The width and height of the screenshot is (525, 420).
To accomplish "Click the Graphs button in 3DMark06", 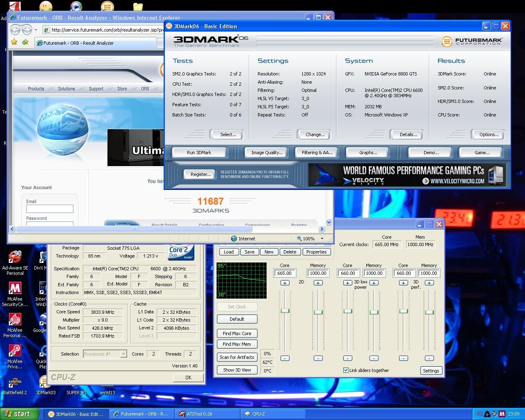I will click(x=368, y=153).
